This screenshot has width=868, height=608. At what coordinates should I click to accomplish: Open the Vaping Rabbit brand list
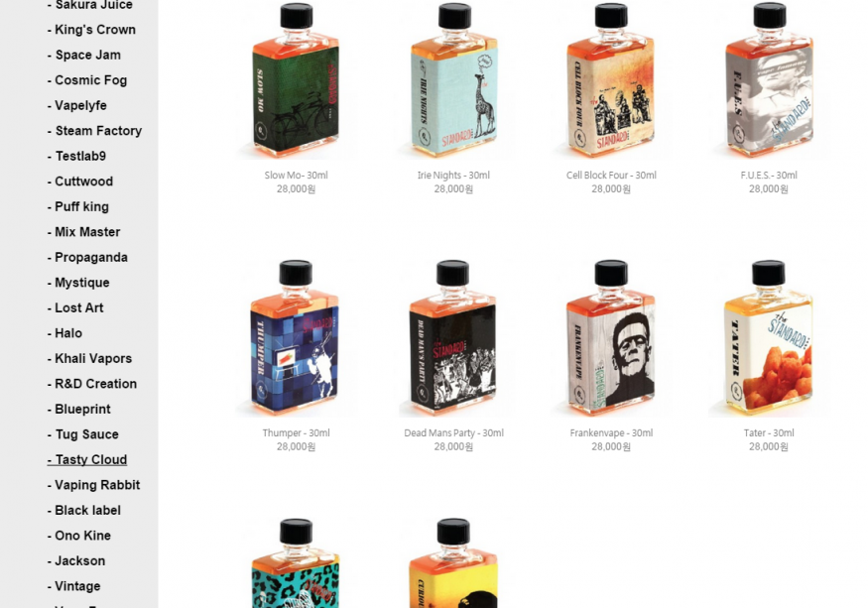click(93, 485)
